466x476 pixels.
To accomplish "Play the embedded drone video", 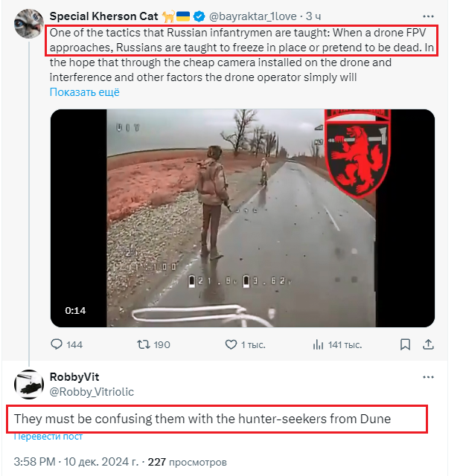I will 242,218.
